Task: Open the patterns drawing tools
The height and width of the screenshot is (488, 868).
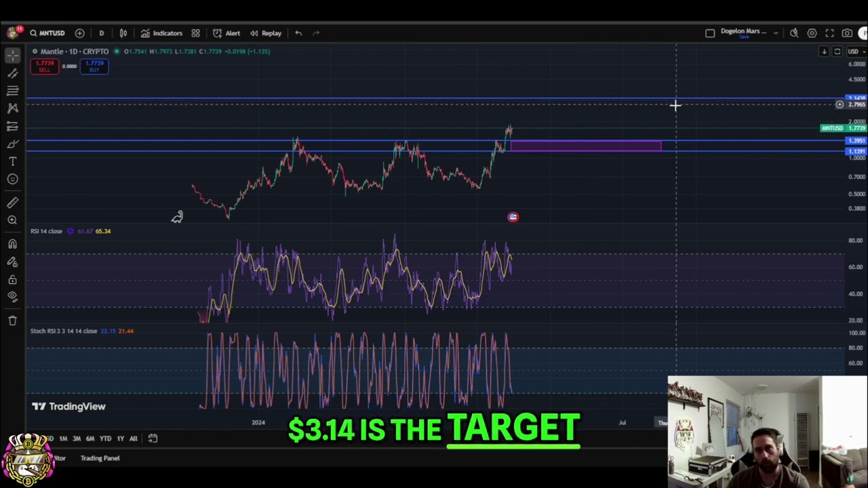Action: [12, 108]
